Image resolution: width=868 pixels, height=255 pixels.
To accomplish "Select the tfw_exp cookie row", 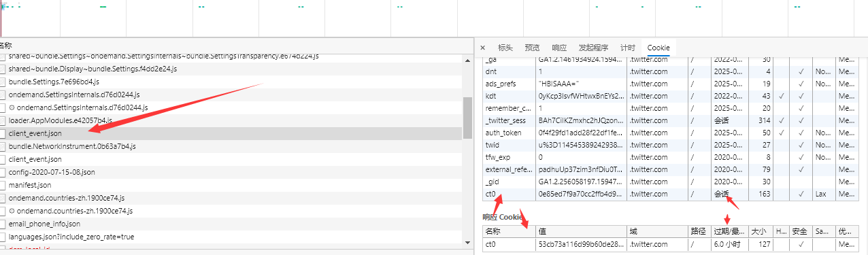I will click(x=670, y=156).
